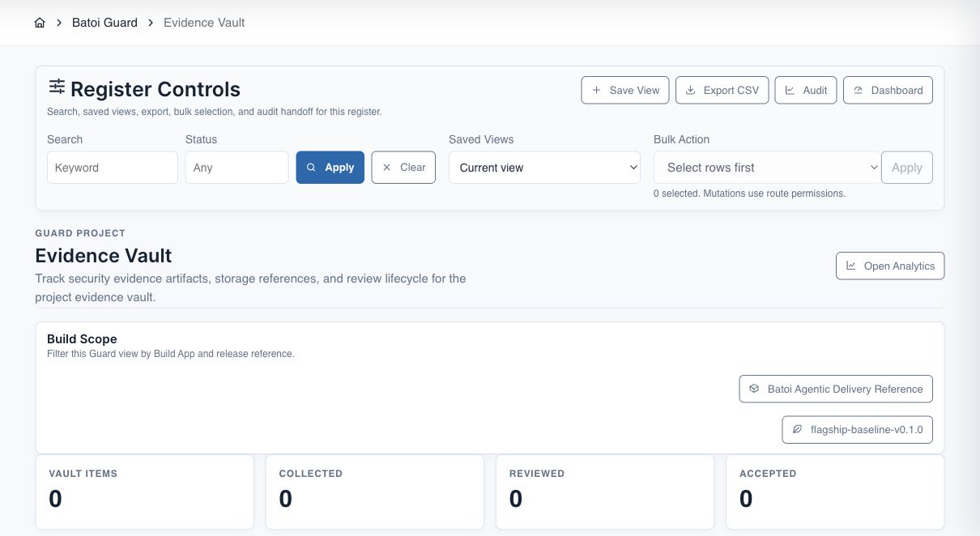The width and height of the screenshot is (980, 536).
Task: Click the Vault Items stat card
Action: tap(145, 491)
